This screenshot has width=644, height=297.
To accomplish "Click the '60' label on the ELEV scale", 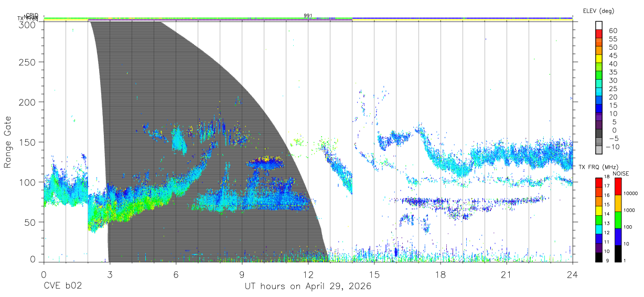I will (613, 30).
